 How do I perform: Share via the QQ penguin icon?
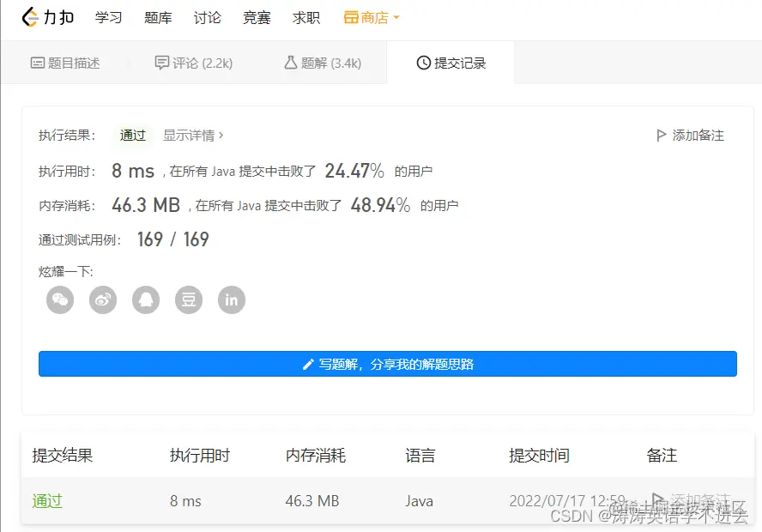pos(146,300)
